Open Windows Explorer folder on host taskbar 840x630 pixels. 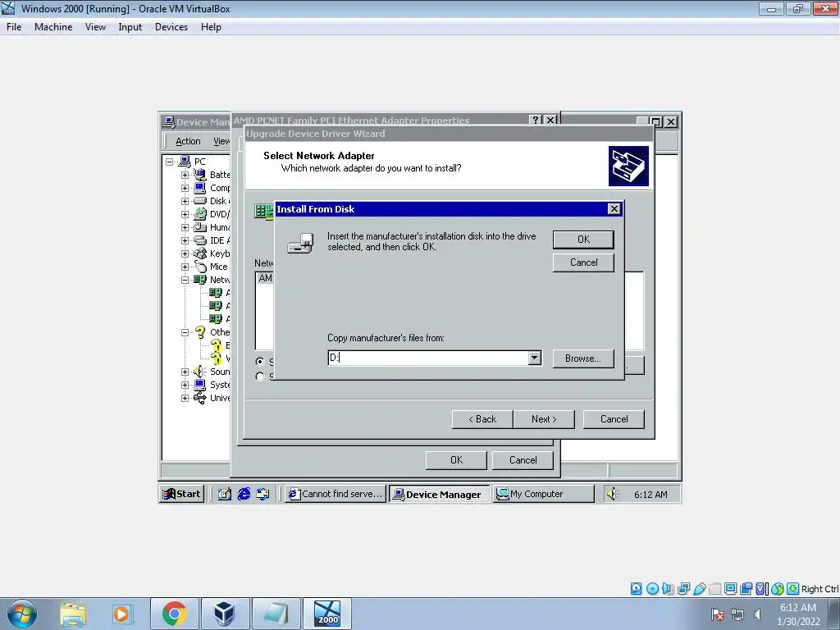coord(73,614)
